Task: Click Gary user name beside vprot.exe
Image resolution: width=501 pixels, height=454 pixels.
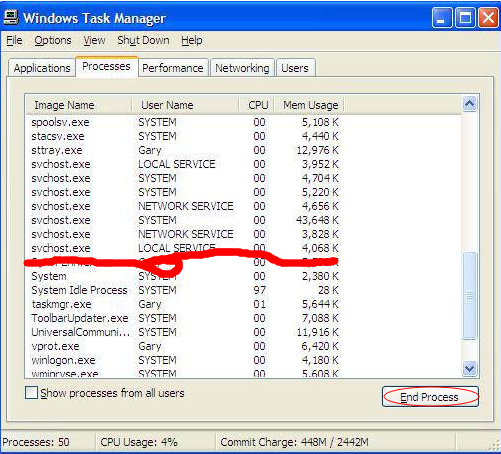Action: [150, 346]
